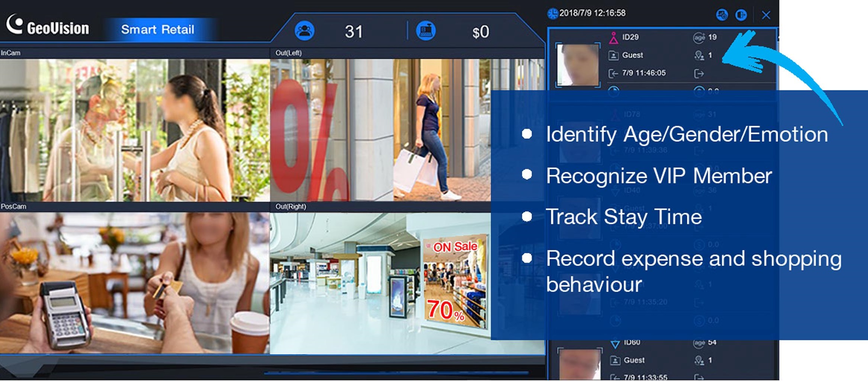The width and height of the screenshot is (868, 382).
Task: Click the POS cash register icon
Action: click(426, 31)
